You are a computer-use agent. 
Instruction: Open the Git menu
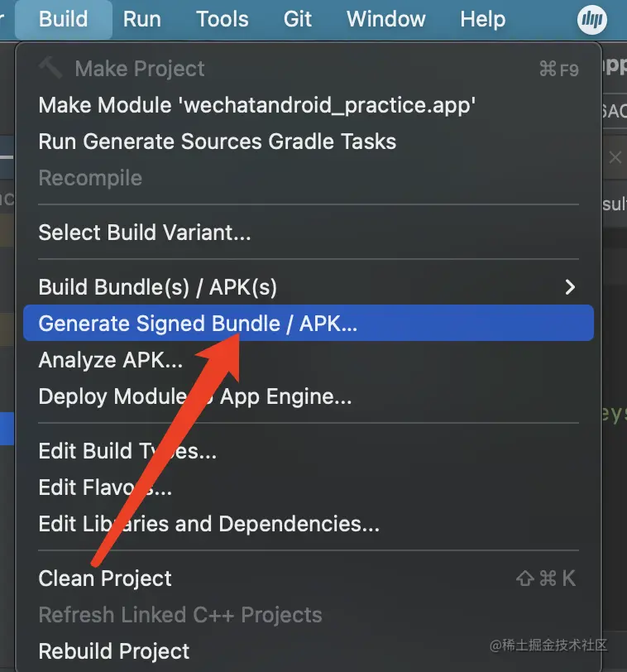298,19
